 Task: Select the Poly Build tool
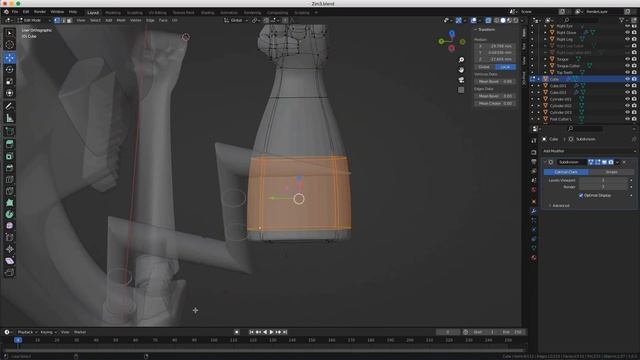pos(9,203)
